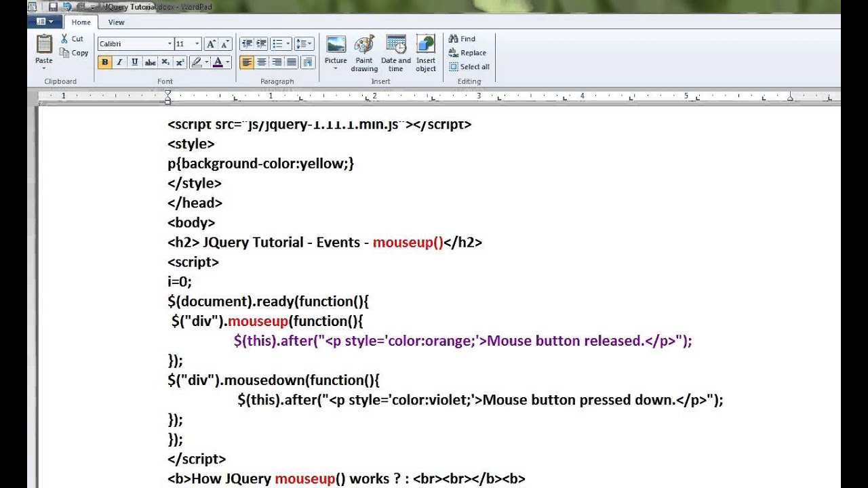Image resolution: width=868 pixels, height=488 pixels.
Task: Expand the Paste options arrow
Action: (44, 68)
